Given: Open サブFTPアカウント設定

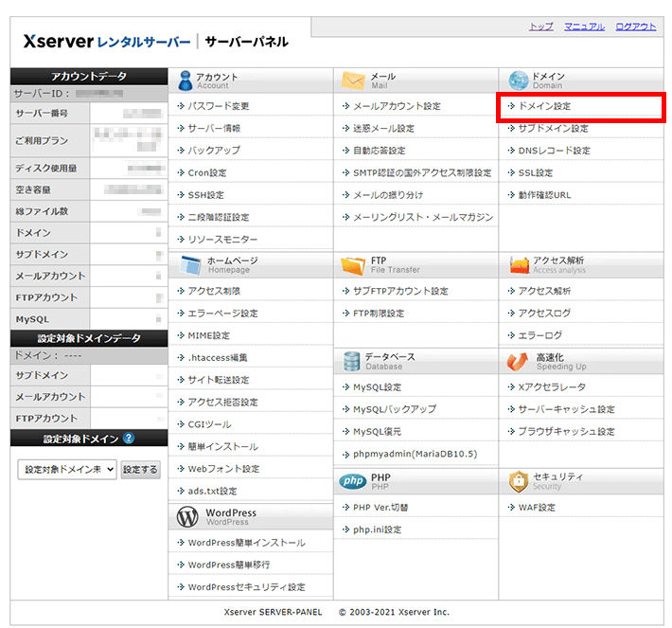Looking at the screenshot, I should 400,291.
